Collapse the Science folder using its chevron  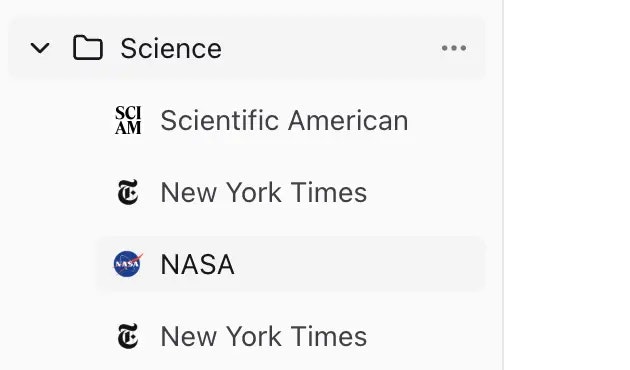[40, 48]
